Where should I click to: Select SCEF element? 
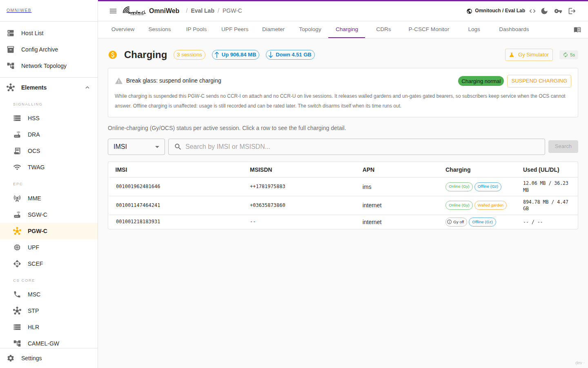point(49,264)
